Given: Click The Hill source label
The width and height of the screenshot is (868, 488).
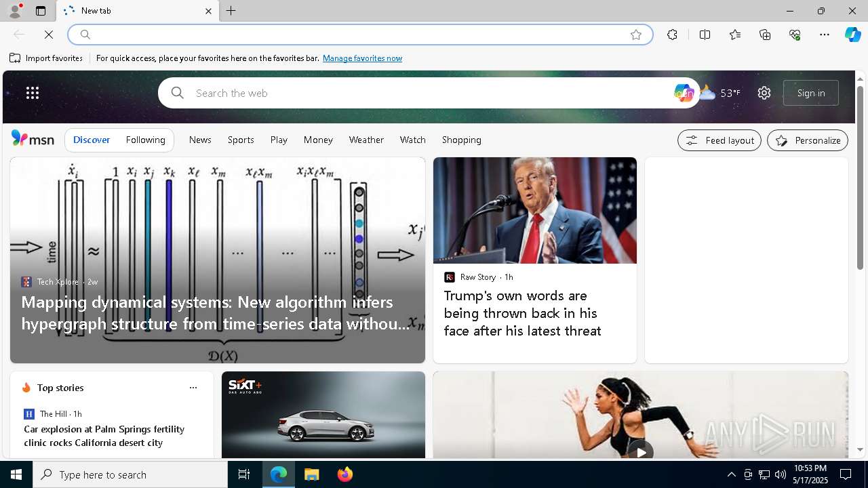Looking at the screenshot, I should (x=53, y=414).
